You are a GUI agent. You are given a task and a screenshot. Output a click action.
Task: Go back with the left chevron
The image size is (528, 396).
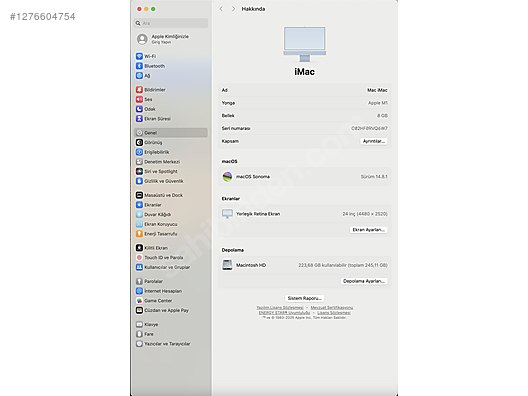[x=221, y=9]
